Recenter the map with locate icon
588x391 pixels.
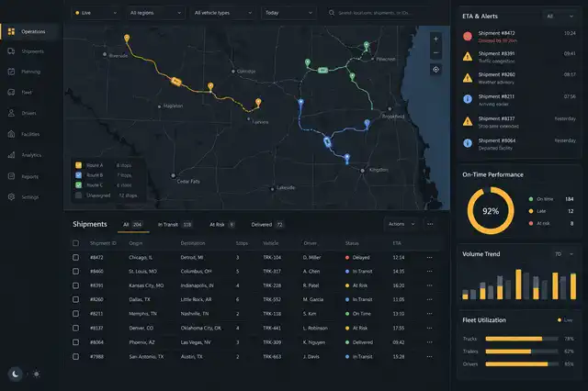(435, 69)
